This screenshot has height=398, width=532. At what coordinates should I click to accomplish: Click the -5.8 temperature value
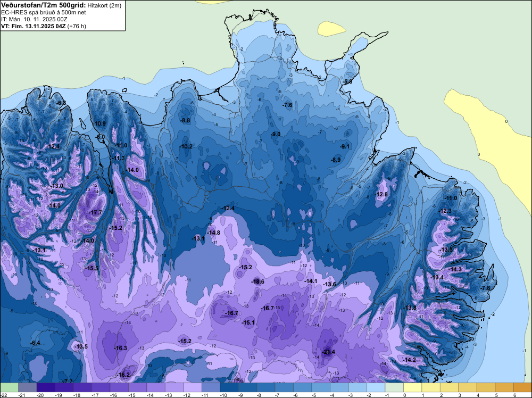(x=347, y=82)
